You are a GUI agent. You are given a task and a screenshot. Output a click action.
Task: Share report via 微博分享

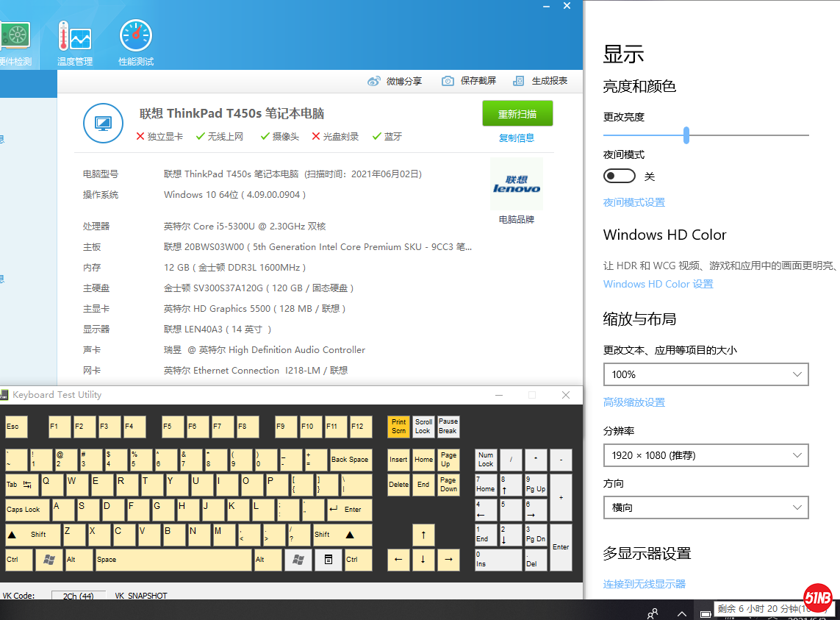click(395, 81)
